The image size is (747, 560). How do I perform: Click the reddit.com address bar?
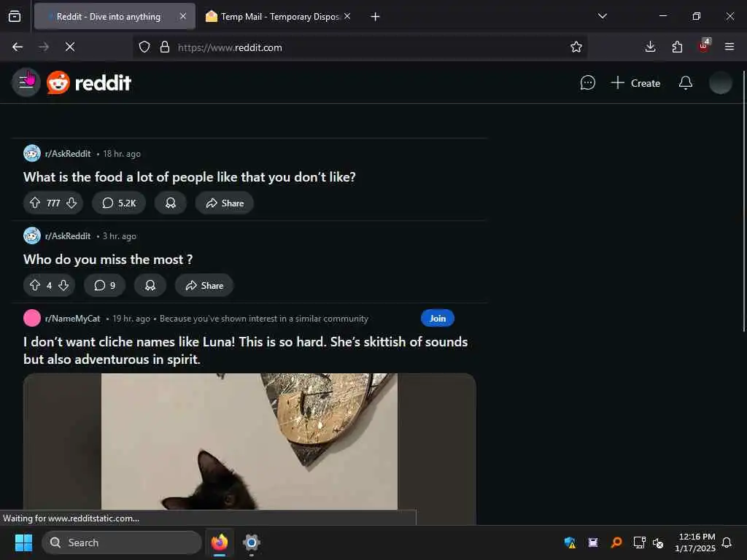(360, 47)
